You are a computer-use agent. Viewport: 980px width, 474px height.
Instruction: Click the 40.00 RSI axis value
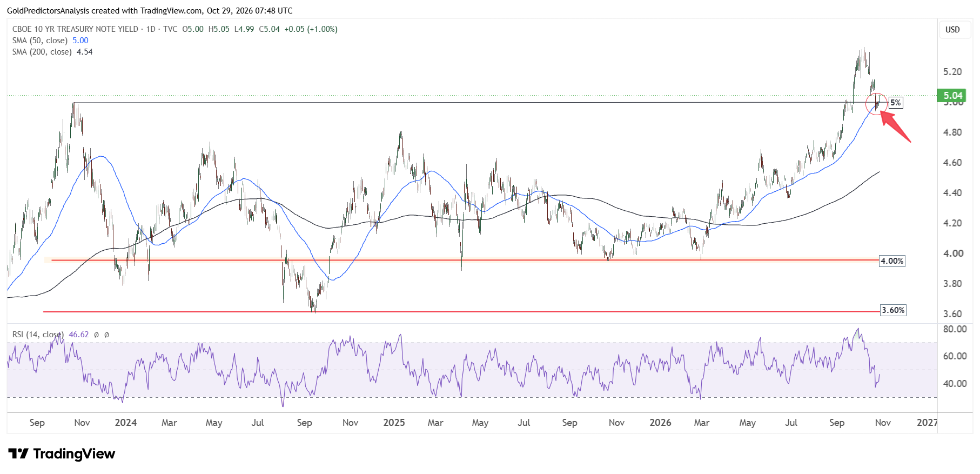click(x=955, y=384)
